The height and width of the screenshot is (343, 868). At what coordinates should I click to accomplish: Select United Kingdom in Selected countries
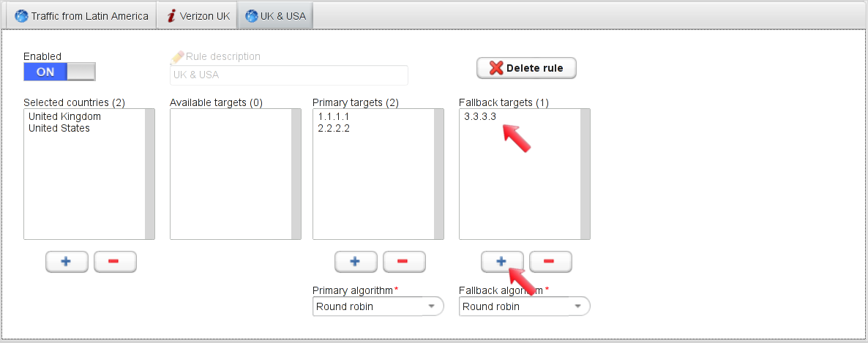[64, 117]
